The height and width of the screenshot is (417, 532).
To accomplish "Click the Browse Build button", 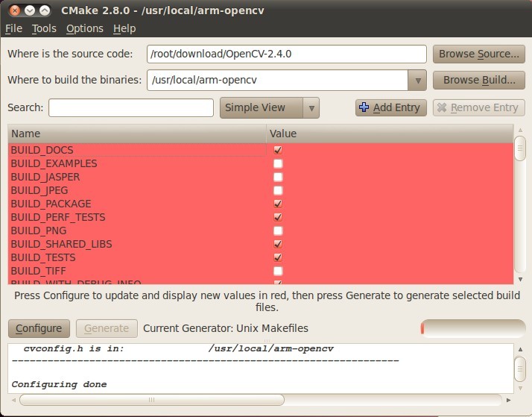I will (x=479, y=80).
